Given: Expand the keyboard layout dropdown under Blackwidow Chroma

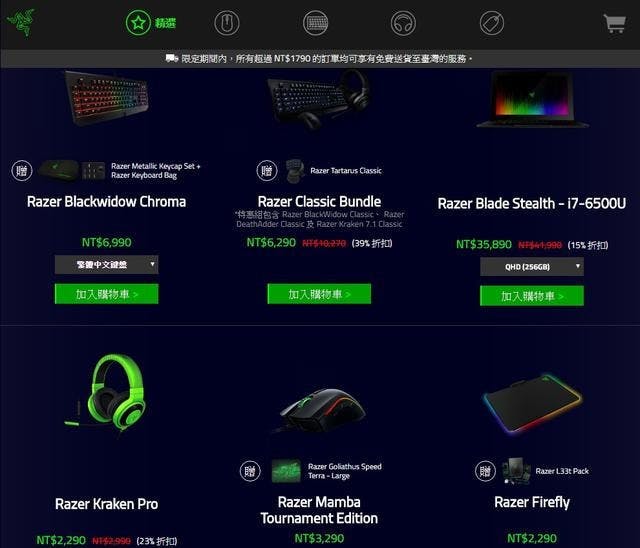Looking at the screenshot, I should click(107, 265).
